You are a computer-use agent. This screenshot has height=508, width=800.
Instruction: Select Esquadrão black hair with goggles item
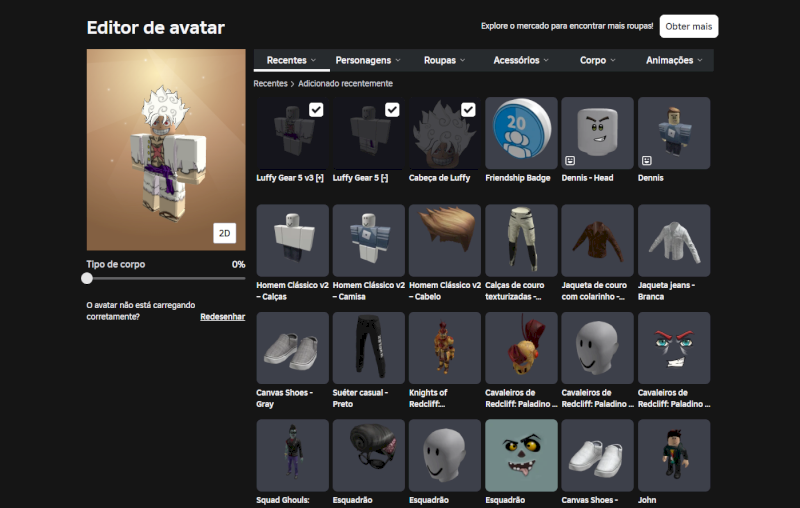point(368,455)
